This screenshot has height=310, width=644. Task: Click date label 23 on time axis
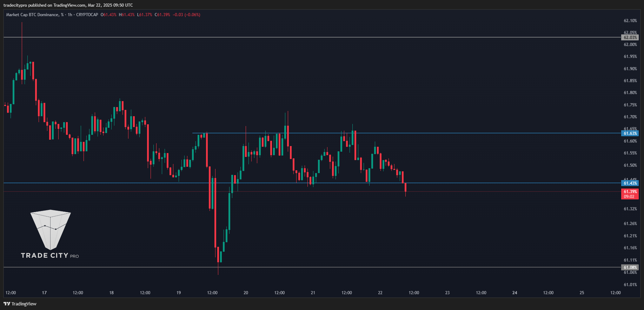[447, 293]
